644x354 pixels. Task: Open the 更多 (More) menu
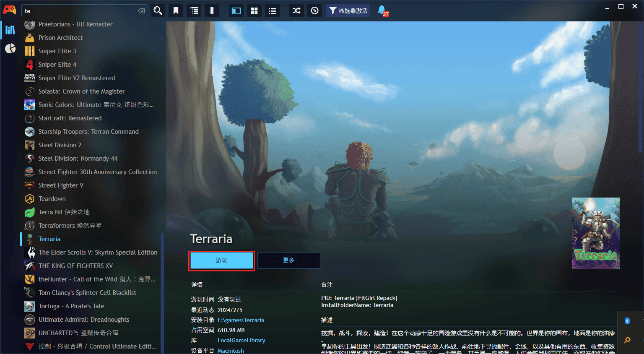click(x=288, y=260)
